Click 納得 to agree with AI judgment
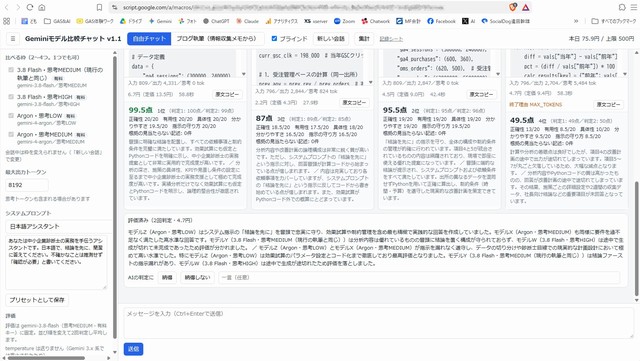 tap(167, 277)
